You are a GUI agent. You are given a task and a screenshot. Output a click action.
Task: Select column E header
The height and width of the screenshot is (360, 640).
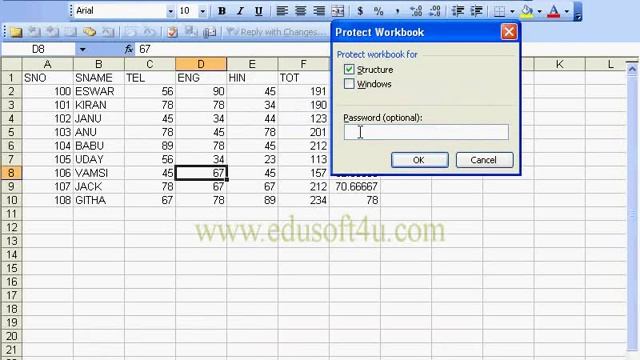tap(252, 64)
